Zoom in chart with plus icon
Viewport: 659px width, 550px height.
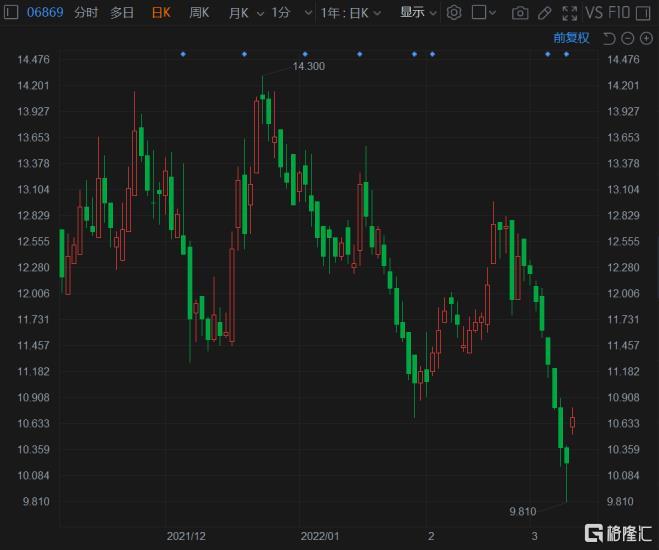click(645, 38)
